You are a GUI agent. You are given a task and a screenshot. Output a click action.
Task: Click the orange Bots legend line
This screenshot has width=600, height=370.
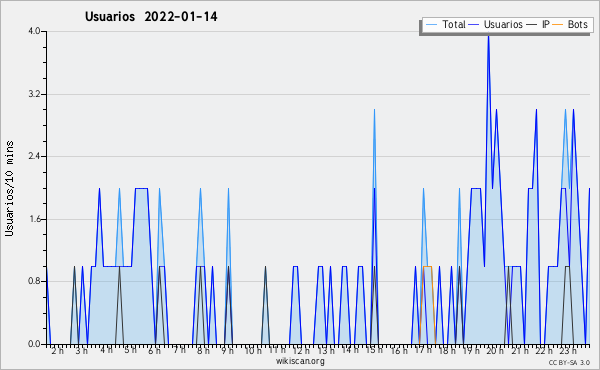pyautogui.click(x=558, y=25)
